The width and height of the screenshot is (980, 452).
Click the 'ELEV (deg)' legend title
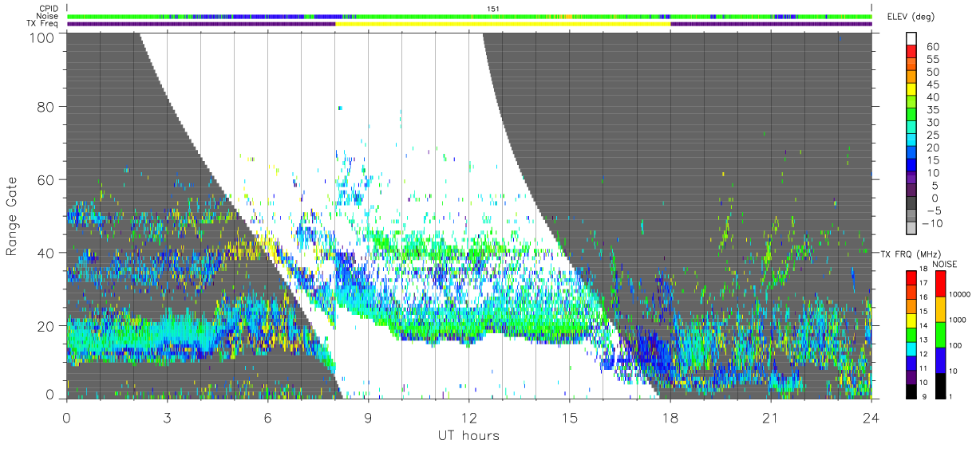pyautogui.click(x=911, y=18)
